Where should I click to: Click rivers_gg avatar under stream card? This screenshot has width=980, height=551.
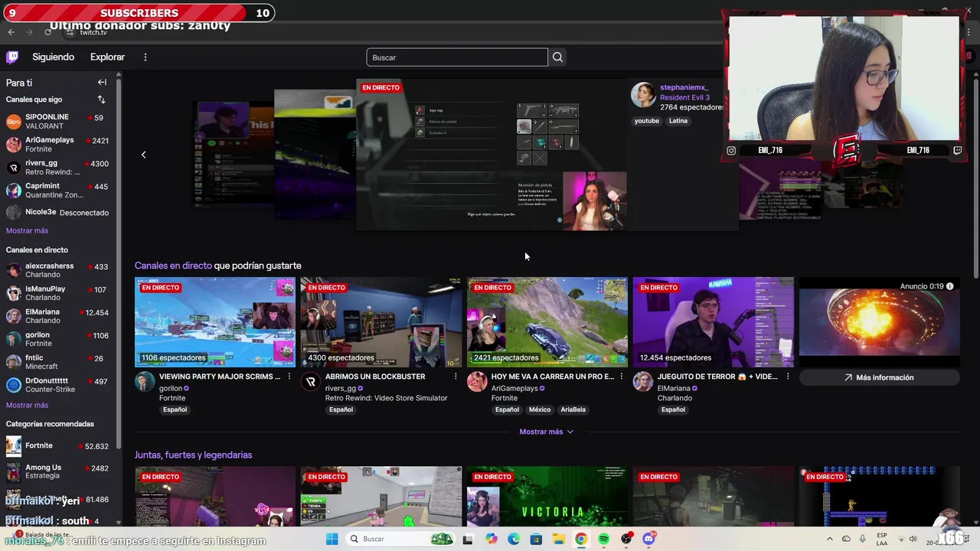coord(311,381)
